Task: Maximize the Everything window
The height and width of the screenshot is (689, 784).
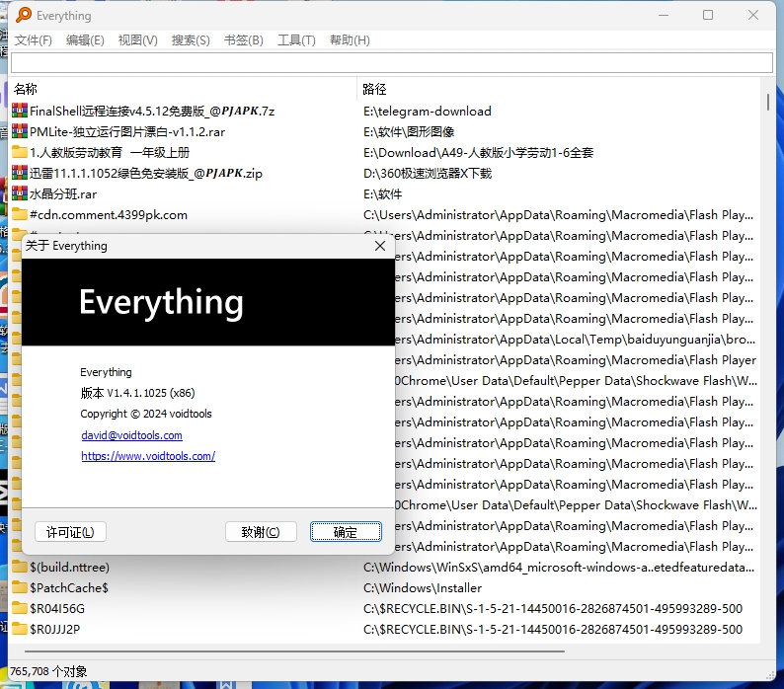Action: tap(708, 15)
